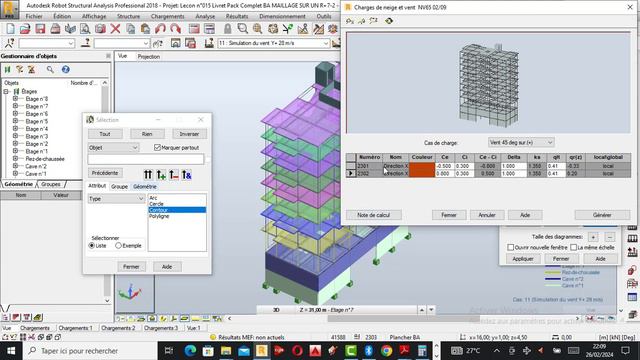Click the bar selection question-mark icon
Screen dimensions: 640x360
[85, 43]
